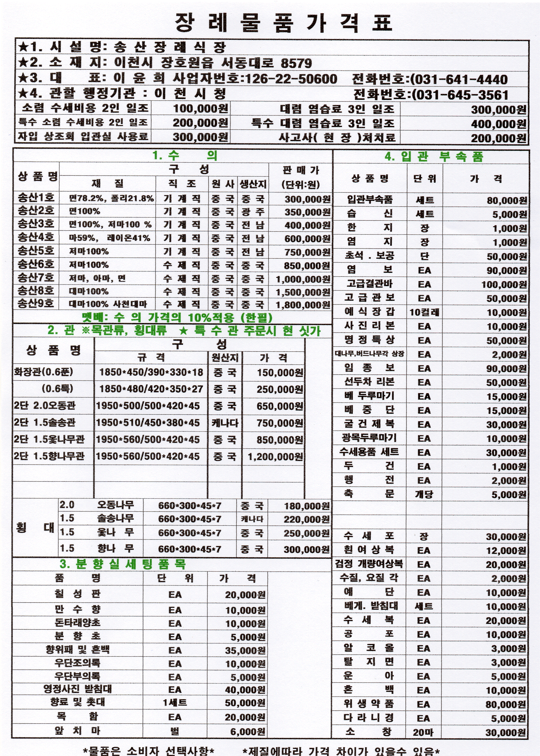Click heading 3. 분향실세팅품목
540x756 pixels.
click(123, 564)
